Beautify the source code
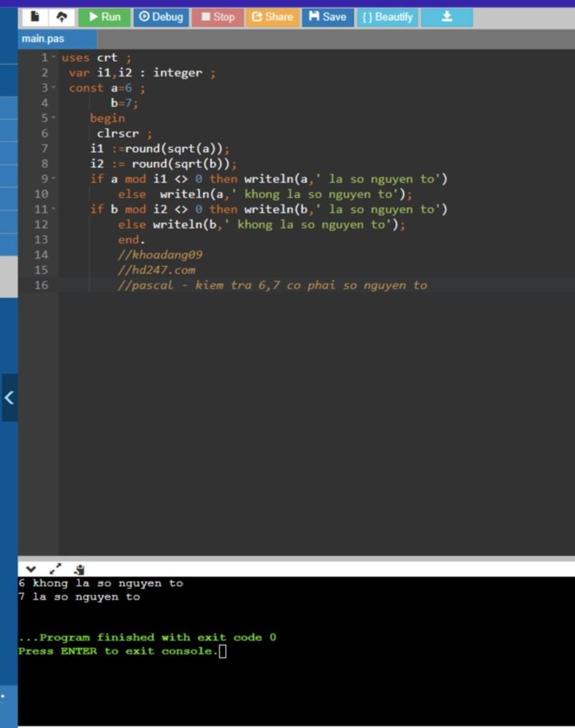The height and width of the screenshot is (728, 575). pyautogui.click(x=387, y=17)
